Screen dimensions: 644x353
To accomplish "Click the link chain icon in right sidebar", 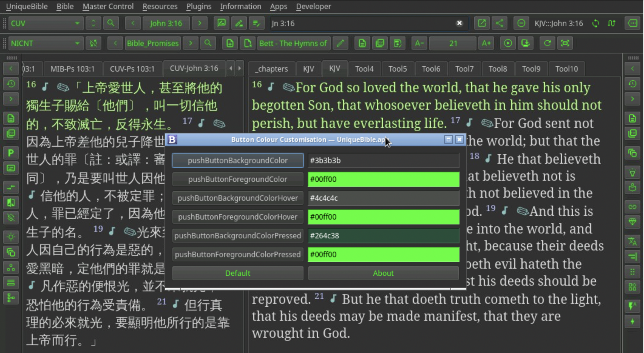I will (632, 207).
